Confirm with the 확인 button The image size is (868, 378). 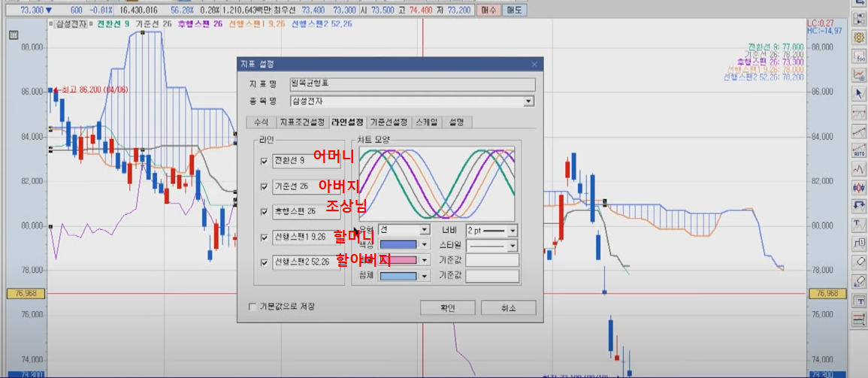(x=447, y=307)
